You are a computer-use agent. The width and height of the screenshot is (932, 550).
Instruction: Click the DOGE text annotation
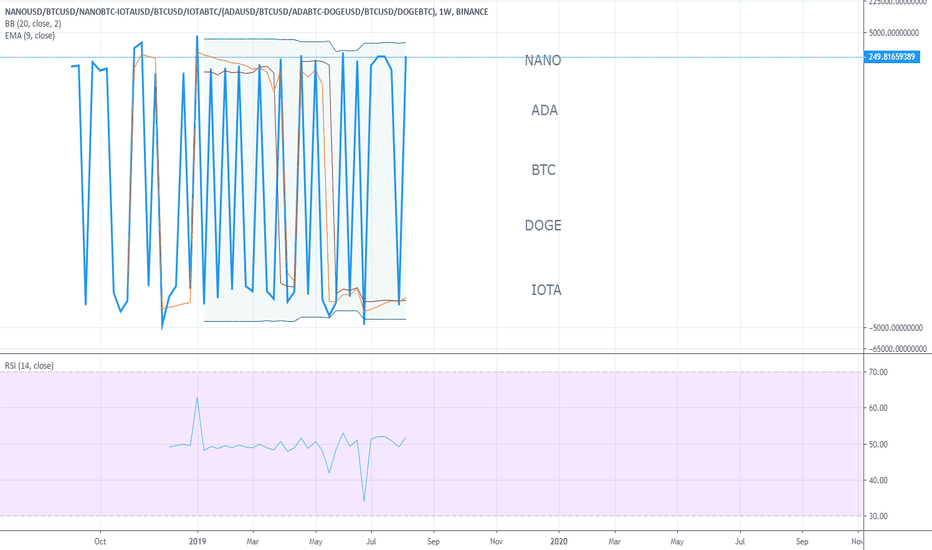tap(543, 225)
